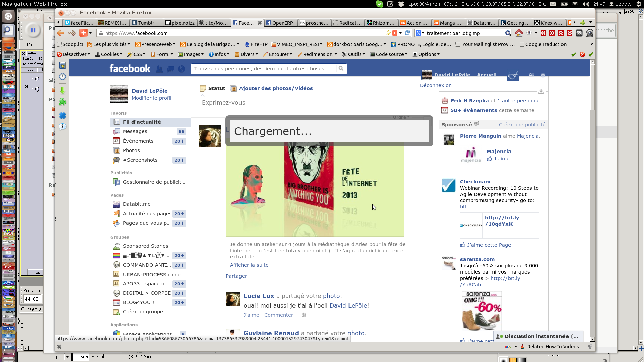Screen dimensions: 644x362
Task: Click the reload page icon
Action: tap(407, 33)
